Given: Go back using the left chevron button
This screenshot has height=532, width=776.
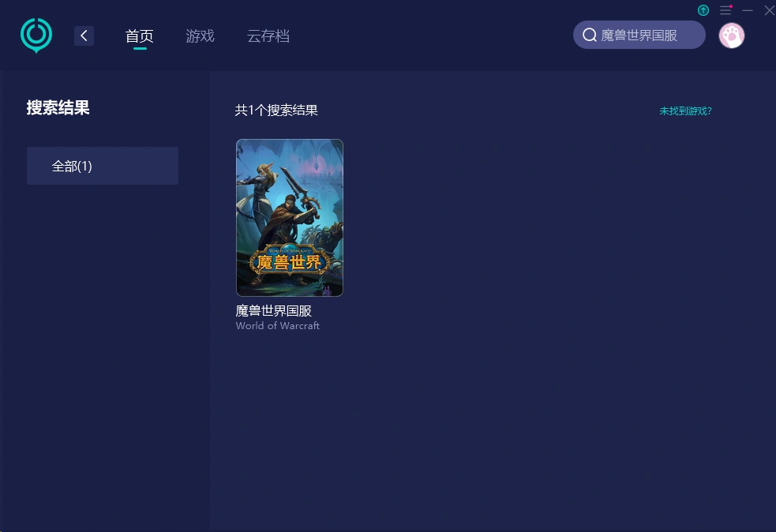Looking at the screenshot, I should click(84, 36).
